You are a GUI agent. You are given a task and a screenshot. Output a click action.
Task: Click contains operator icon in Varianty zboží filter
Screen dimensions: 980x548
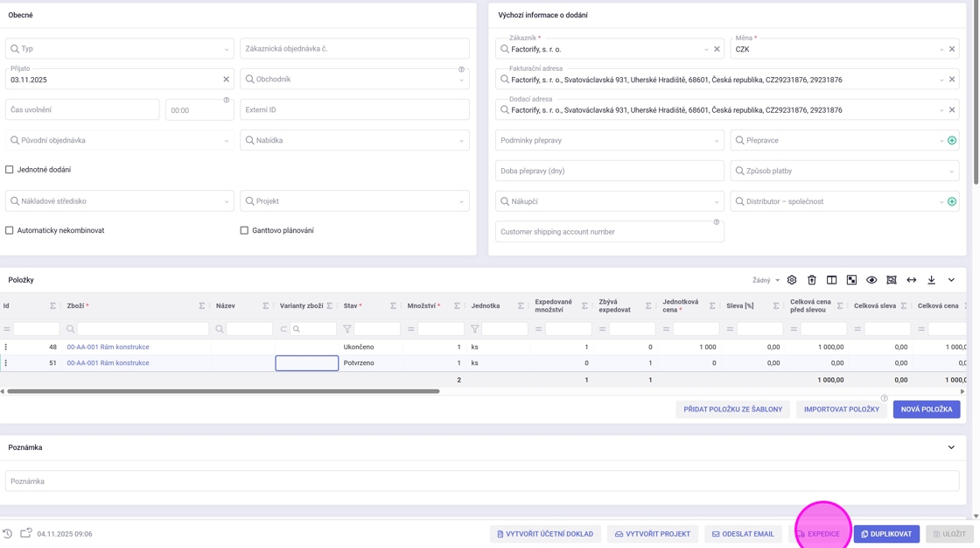(x=283, y=329)
